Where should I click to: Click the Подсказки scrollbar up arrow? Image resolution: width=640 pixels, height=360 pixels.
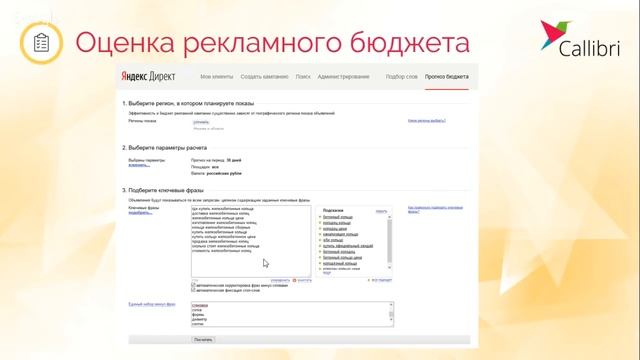pos(389,217)
